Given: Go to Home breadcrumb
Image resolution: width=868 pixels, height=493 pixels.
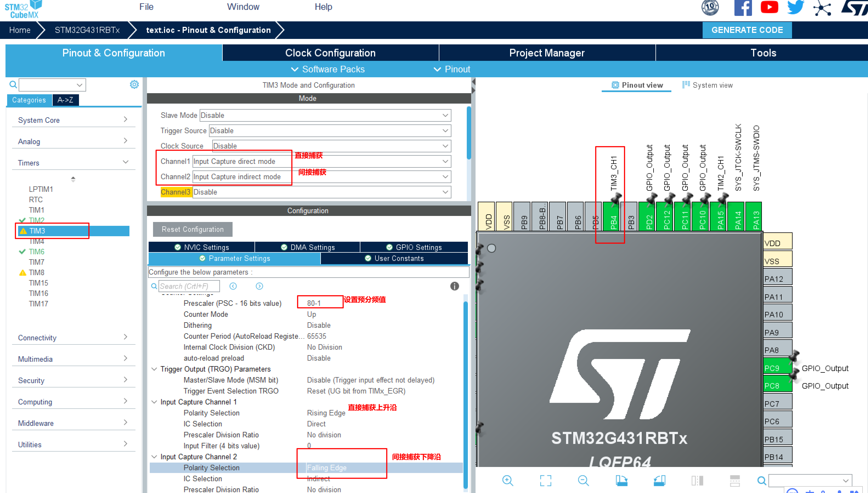Looking at the screenshot, I should 20,30.
